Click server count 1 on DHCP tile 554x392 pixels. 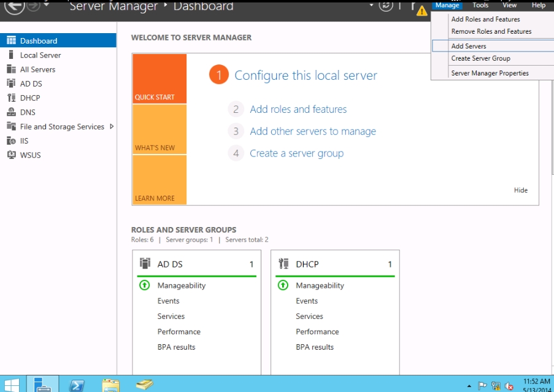(390, 264)
